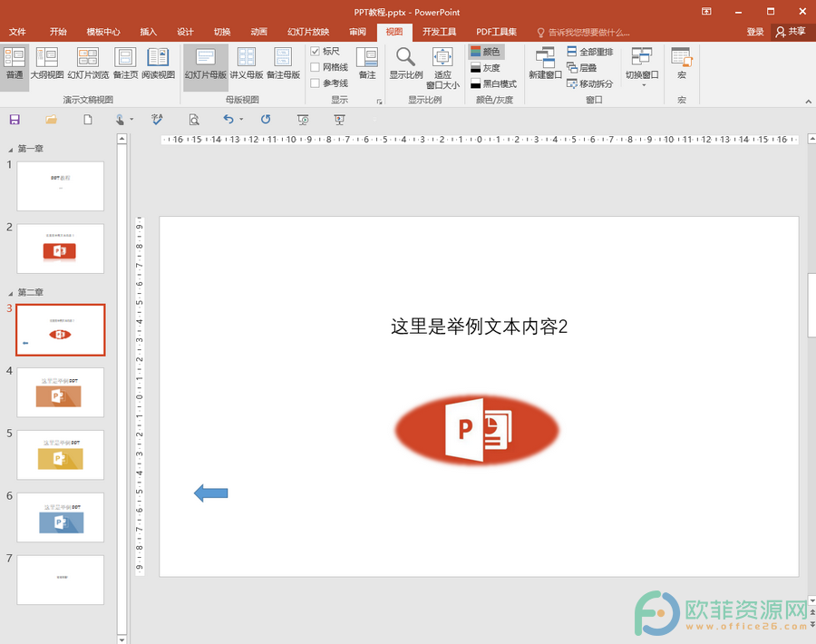
Task: Select 灰度 grayscale mode
Action: pyautogui.click(x=486, y=68)
